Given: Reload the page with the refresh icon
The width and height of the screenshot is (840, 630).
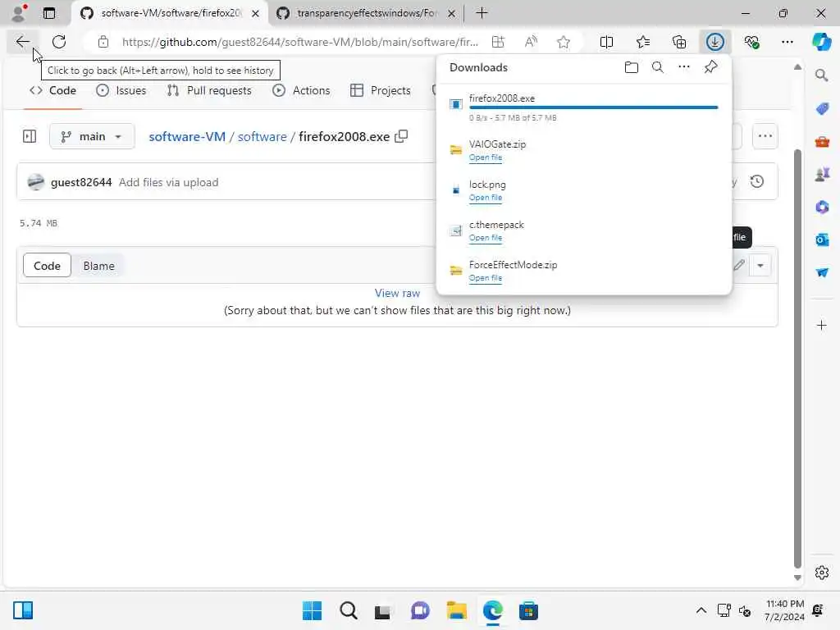Looking at the screenshot, I should (59, 42).
